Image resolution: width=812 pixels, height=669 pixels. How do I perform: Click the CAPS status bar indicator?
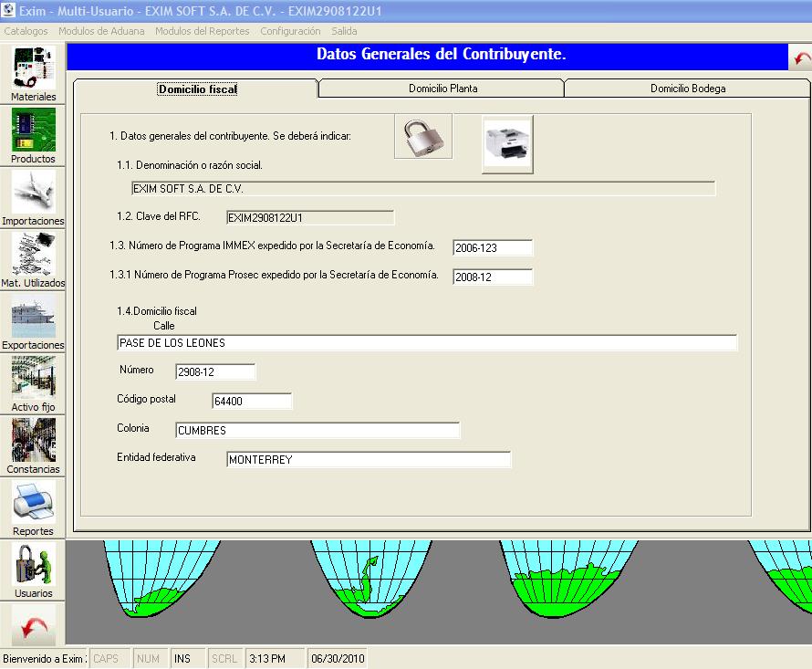[109, 659]
